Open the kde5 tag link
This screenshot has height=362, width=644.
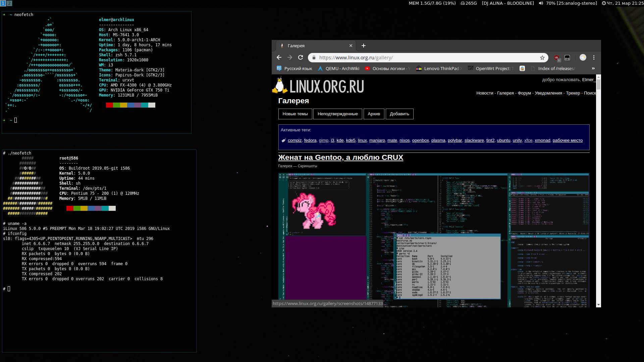pos(351,140)
